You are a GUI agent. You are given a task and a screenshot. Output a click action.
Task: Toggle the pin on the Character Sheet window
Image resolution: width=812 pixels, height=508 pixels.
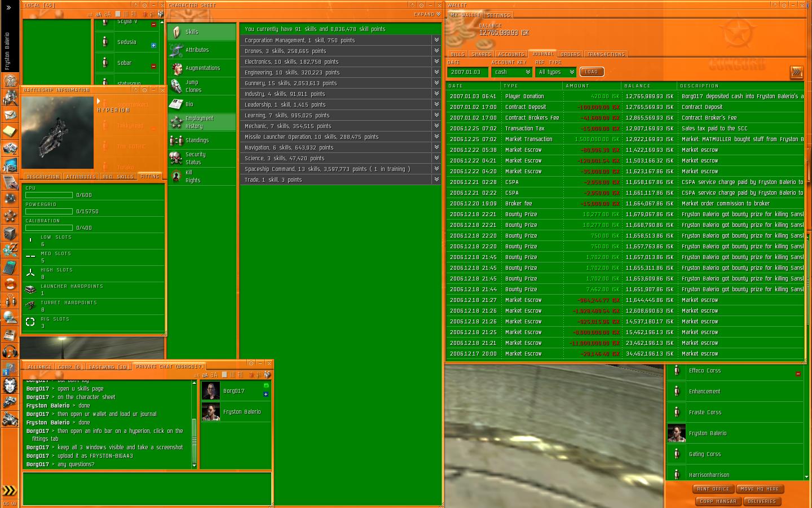click(421, 5)
